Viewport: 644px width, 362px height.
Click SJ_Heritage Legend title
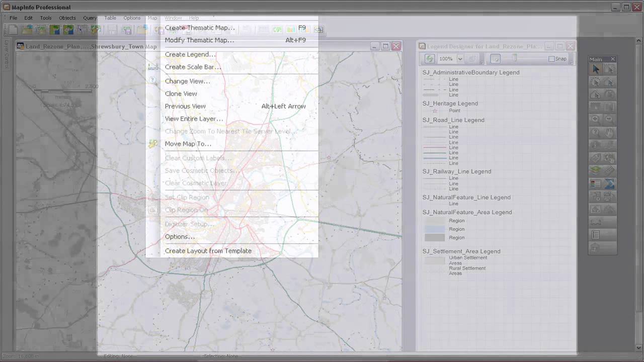(450, 104)
